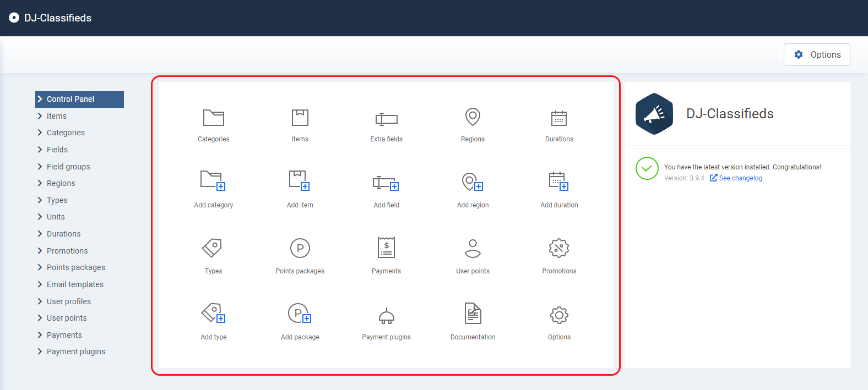Open the Promotions badge icon in grid
The width and height of the screenshot is (868, 390).
(x=559, y=248)
